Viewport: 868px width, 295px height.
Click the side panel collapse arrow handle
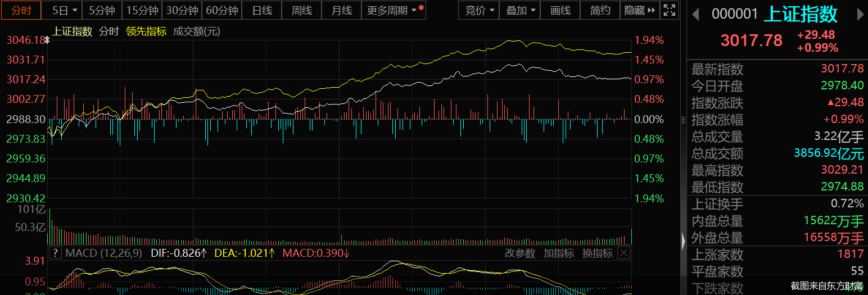[683, 240]
